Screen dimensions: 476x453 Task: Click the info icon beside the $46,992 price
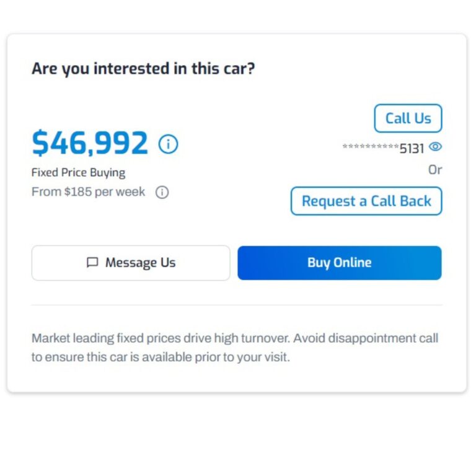[x=168, y=144]
